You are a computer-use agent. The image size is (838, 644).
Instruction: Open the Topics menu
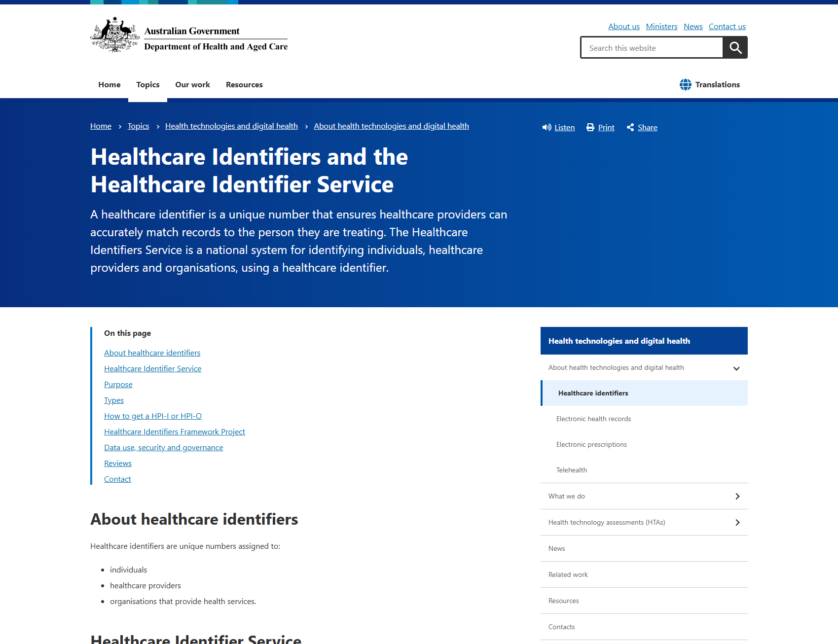(147, 84)
